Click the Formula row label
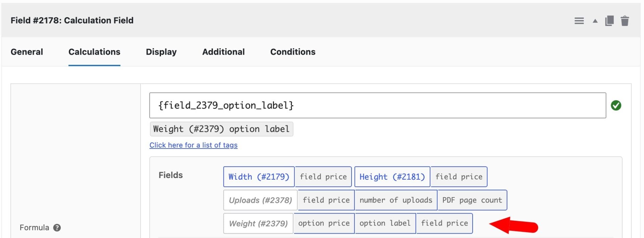The image size is (644, 238). (x=34, y=228)
